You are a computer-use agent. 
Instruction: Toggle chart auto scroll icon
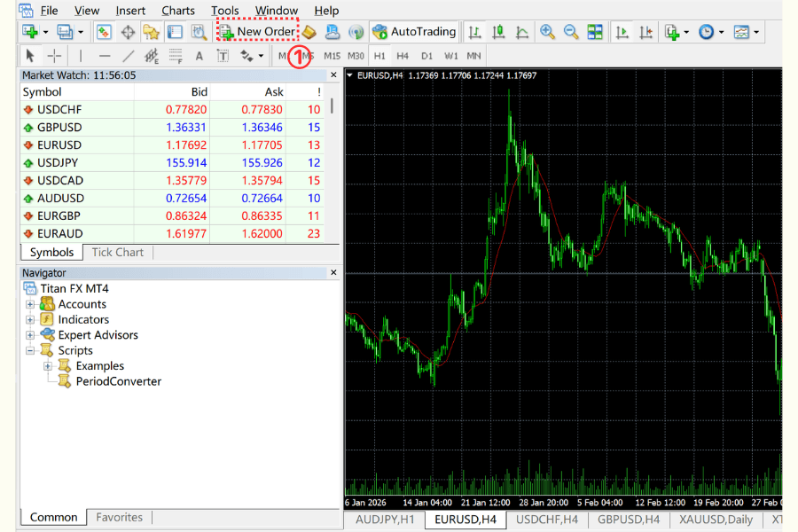(x=622, y=32)
